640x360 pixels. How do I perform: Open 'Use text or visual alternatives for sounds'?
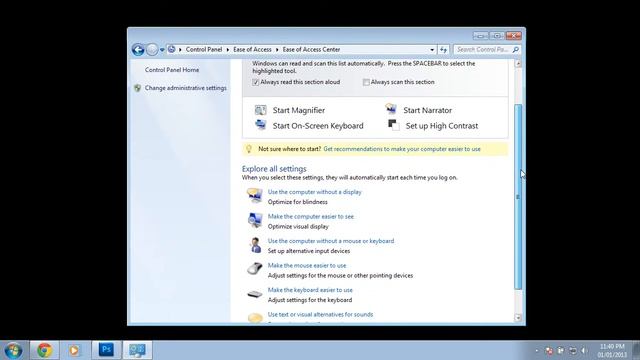pyautogui.click(x=320, y=314)
